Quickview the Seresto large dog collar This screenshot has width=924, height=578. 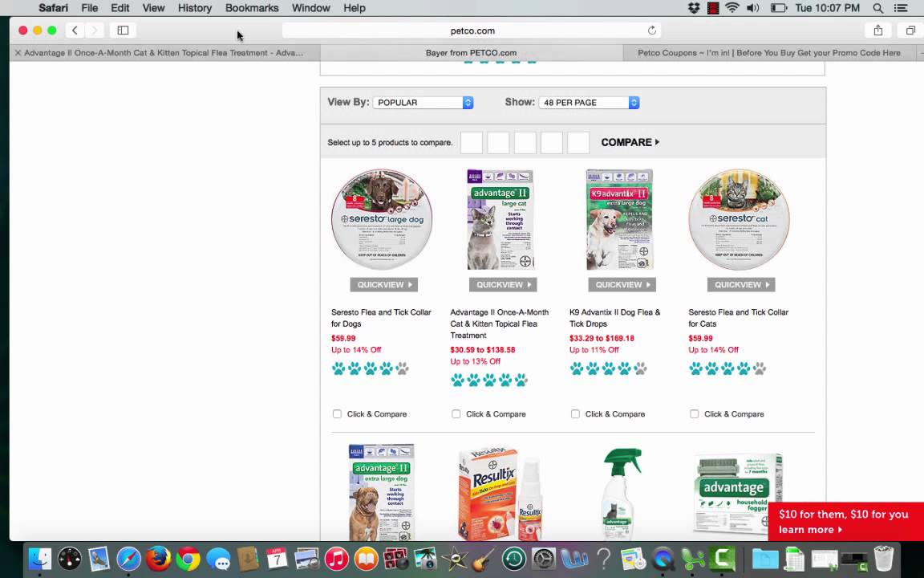point(384,285)
